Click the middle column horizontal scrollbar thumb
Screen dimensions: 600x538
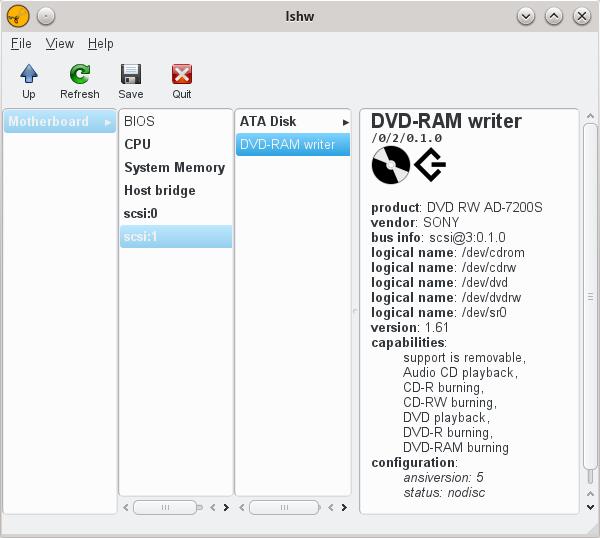(164, 508)
